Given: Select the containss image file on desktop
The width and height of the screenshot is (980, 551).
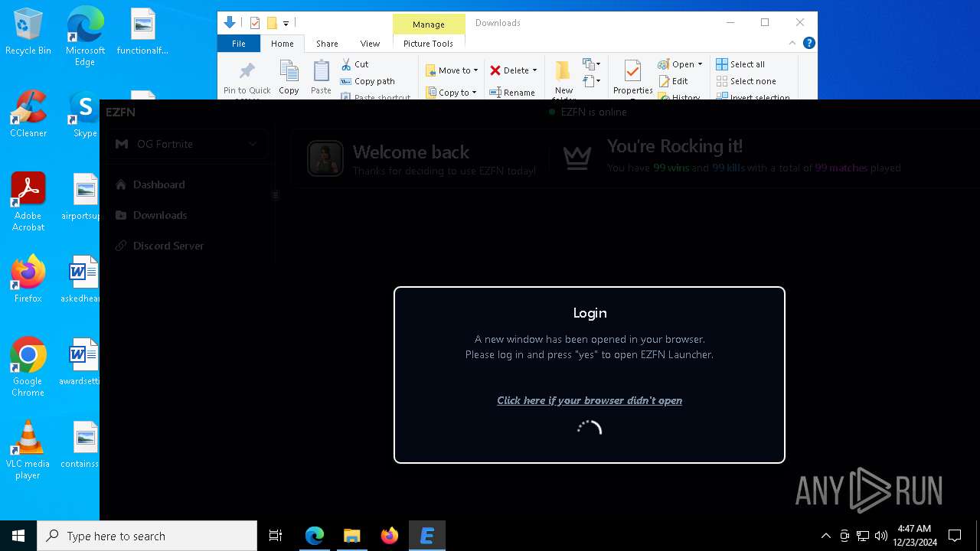Looking at the screenshot, I should pos(81,445).
